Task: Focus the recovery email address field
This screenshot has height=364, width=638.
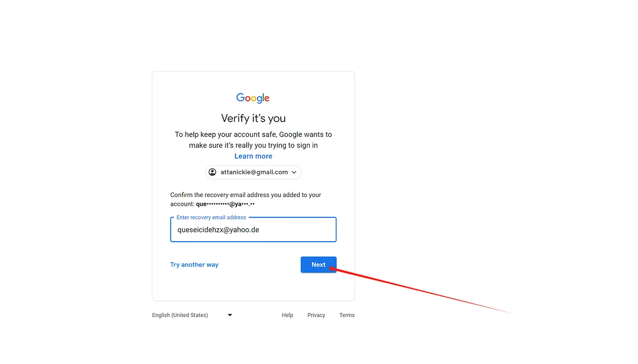Action: coord(253,230)
